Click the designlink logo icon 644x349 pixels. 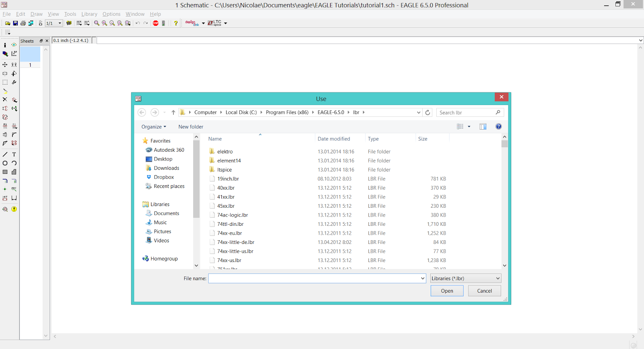(192, 23)
